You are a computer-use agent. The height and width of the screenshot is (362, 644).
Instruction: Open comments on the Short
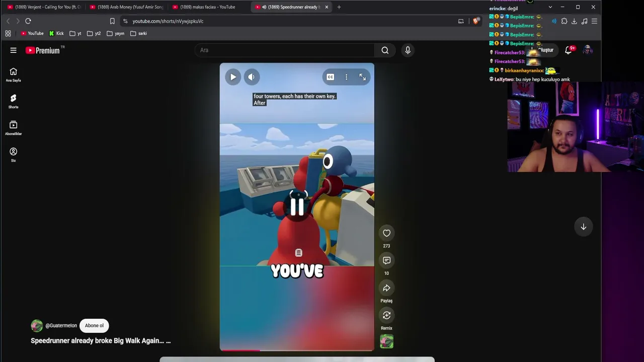(x=386, y=260)
